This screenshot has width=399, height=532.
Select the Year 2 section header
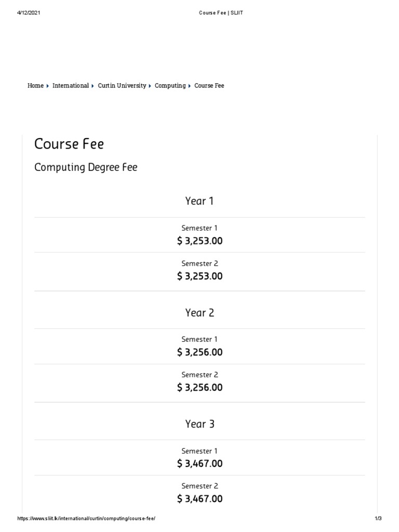(x=199, y=313)
